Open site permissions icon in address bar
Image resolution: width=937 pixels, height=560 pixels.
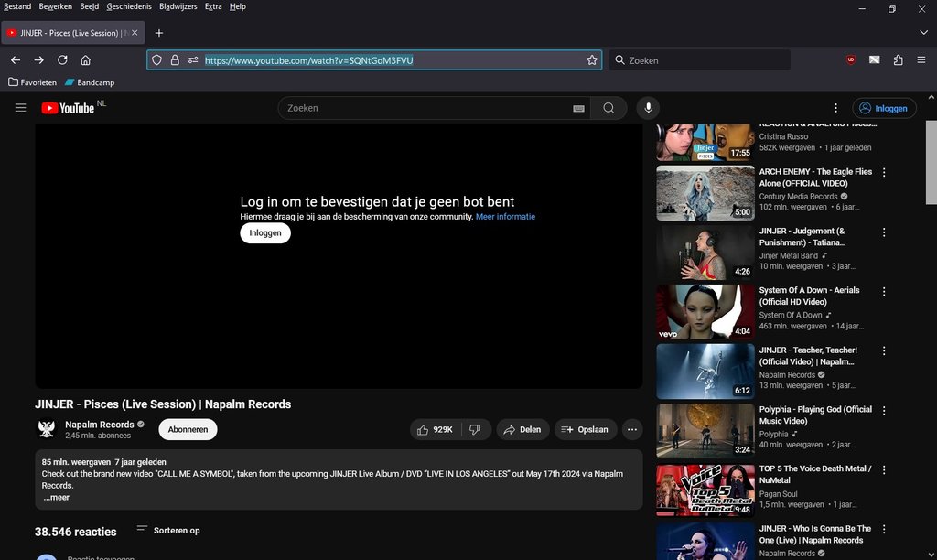click(x=193, y=60)
